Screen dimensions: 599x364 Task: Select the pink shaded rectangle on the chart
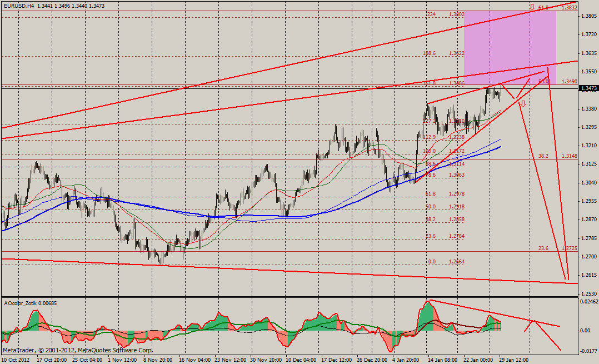[510, 48]
